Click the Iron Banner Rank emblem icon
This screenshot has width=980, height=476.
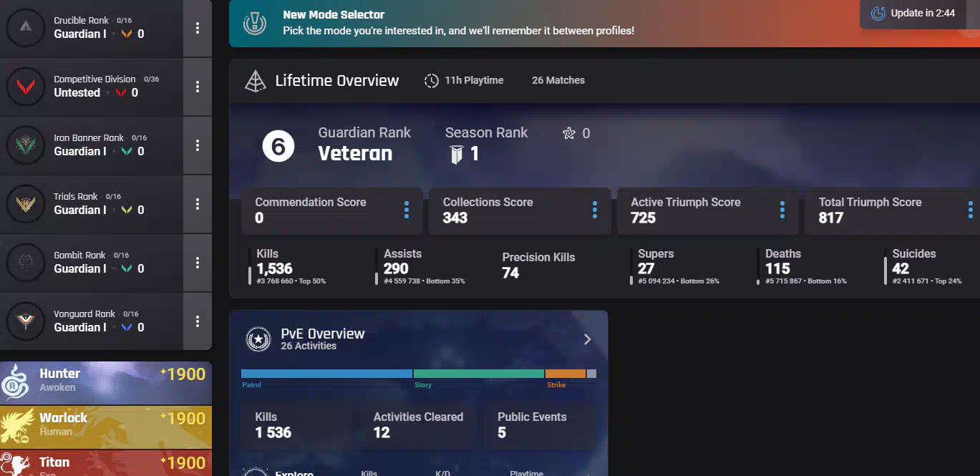tap(26, 145)
